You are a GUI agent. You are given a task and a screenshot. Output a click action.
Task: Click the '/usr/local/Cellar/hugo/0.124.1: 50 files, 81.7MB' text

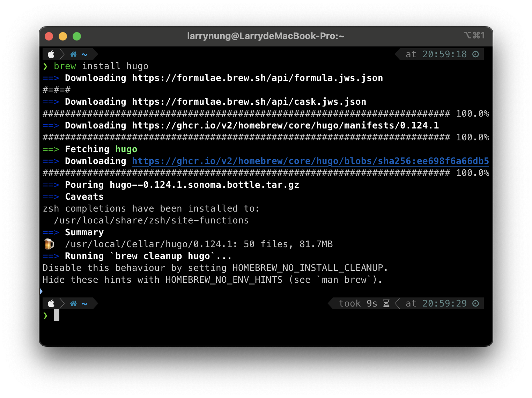[199, 244]
